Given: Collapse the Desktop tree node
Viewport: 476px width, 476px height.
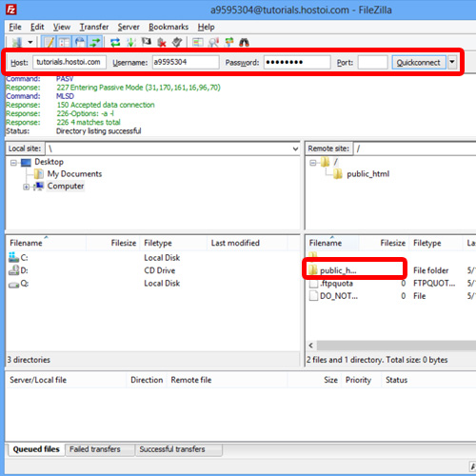Looking at the screenshot, I should (x=13, y=163).
